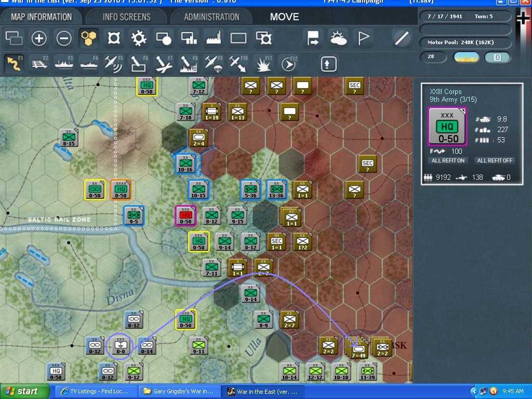The image size is (532, 399).
Task: Show factory locations with the factory icon
Action: click(x=214, y=38)
